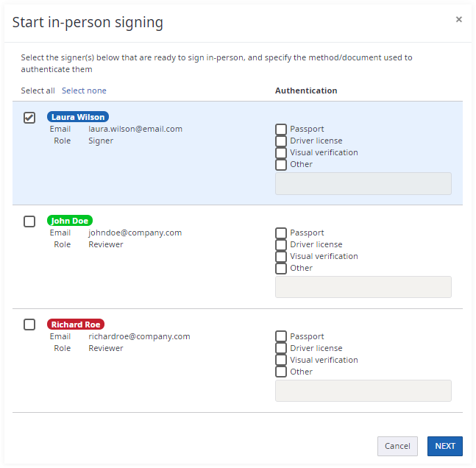
Task: Click Laura Wilson's other authentication text field
Action: point(363,184)
